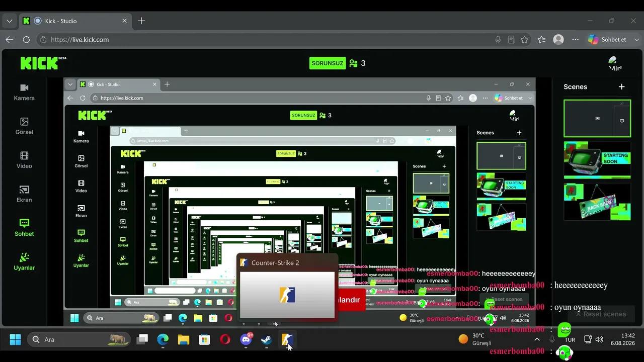Open the Sohbet chat panel
Viewport: 644px width, 362px height.
(x=24, y=228)
